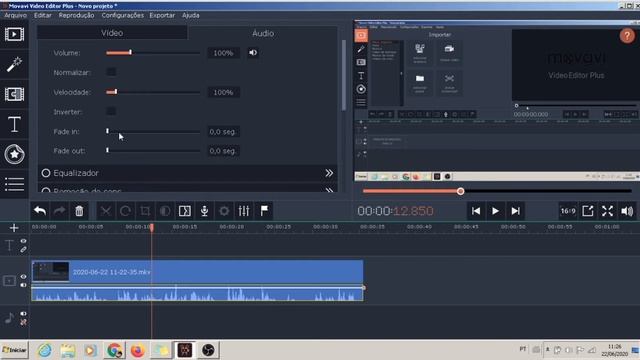Open the Configurações menu

point(122,15)
